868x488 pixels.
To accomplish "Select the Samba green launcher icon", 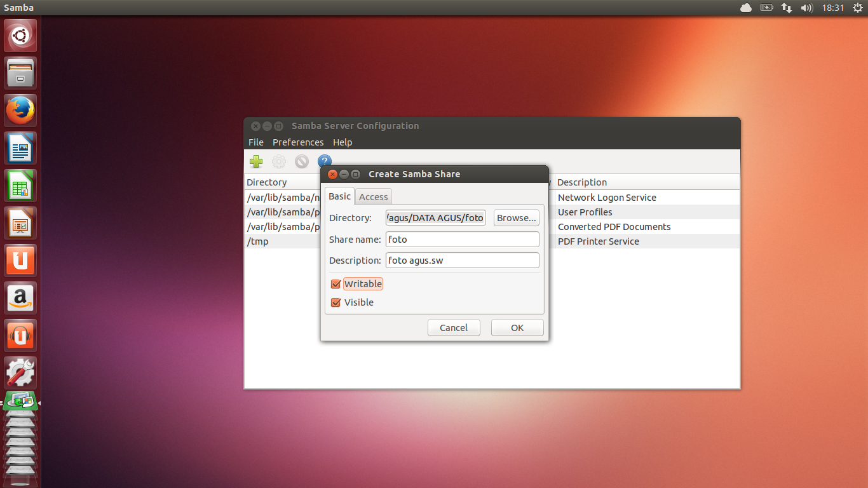I will click(x=21, y=402).
